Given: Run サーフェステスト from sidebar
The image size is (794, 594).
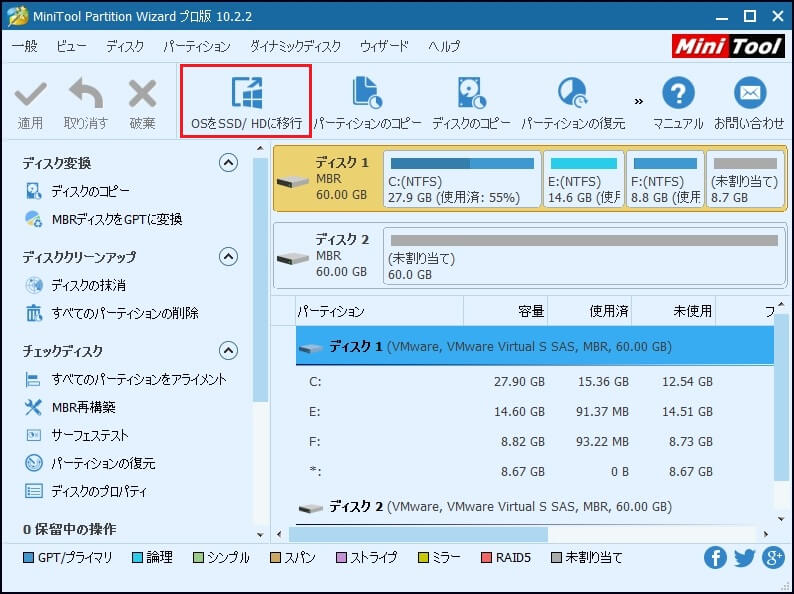Looking at the screenshot, I should click(x=77, y=435).
